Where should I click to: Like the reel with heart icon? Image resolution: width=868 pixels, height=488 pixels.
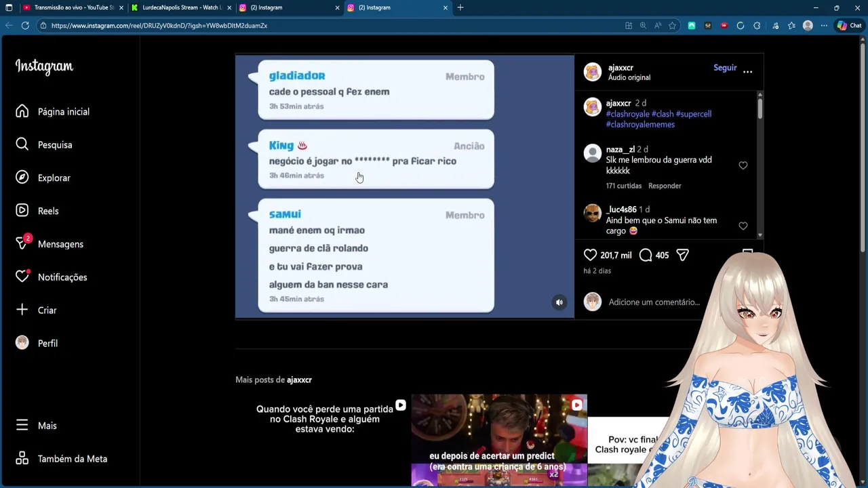point(591,255)
